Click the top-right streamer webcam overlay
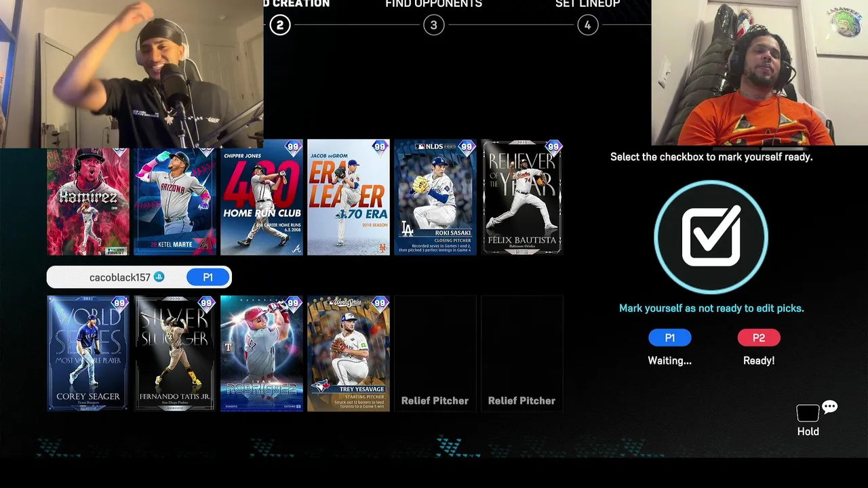 (759, 73)
